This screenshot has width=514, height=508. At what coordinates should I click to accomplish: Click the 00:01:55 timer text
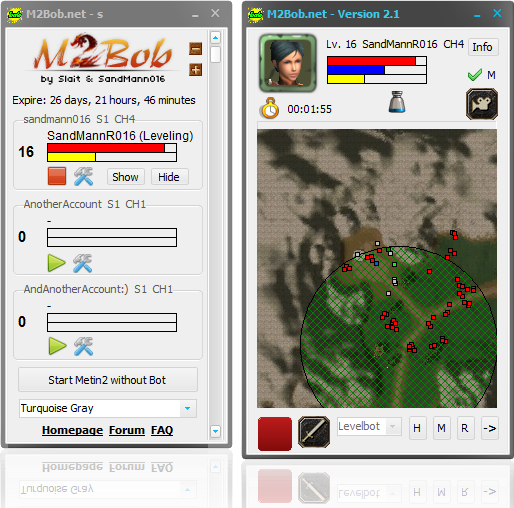(x=310, y=109)
